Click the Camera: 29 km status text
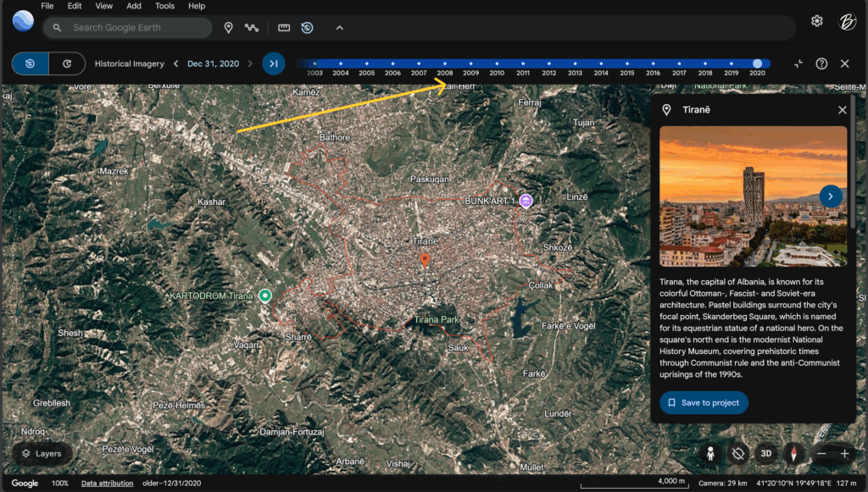The image size is (868, 492). click(722, 484)
